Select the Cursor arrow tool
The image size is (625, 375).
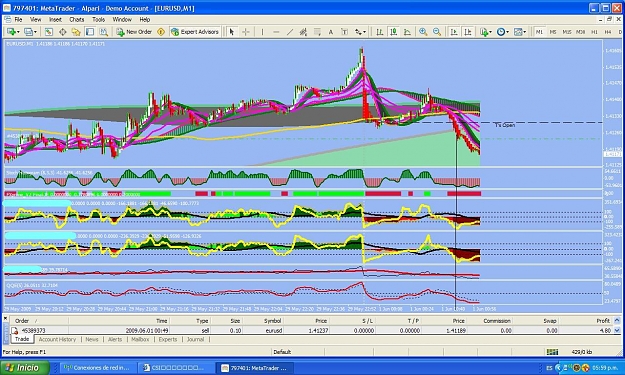232,32
